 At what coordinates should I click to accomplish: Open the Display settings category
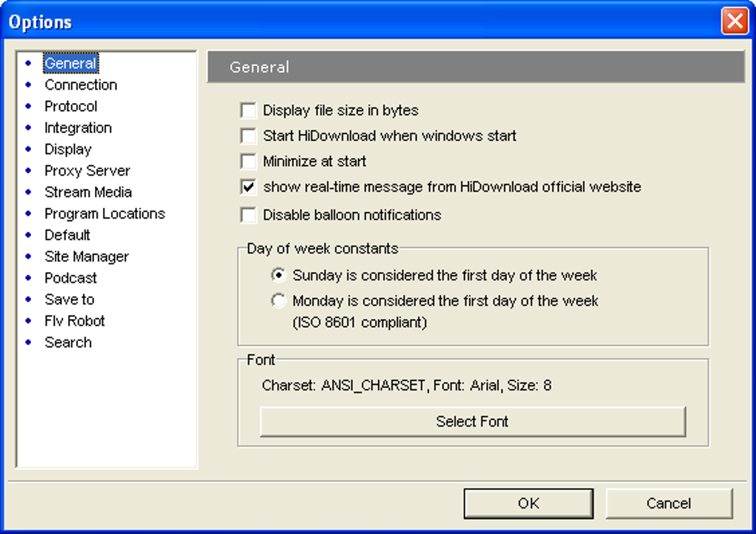tap(67, 150)
